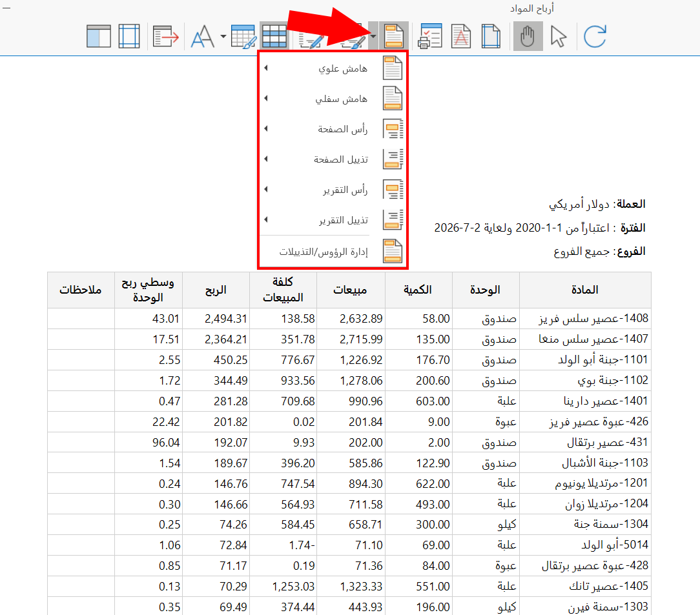
Task: Click item '431-عصير برتقال'
Action: [608, 442]
